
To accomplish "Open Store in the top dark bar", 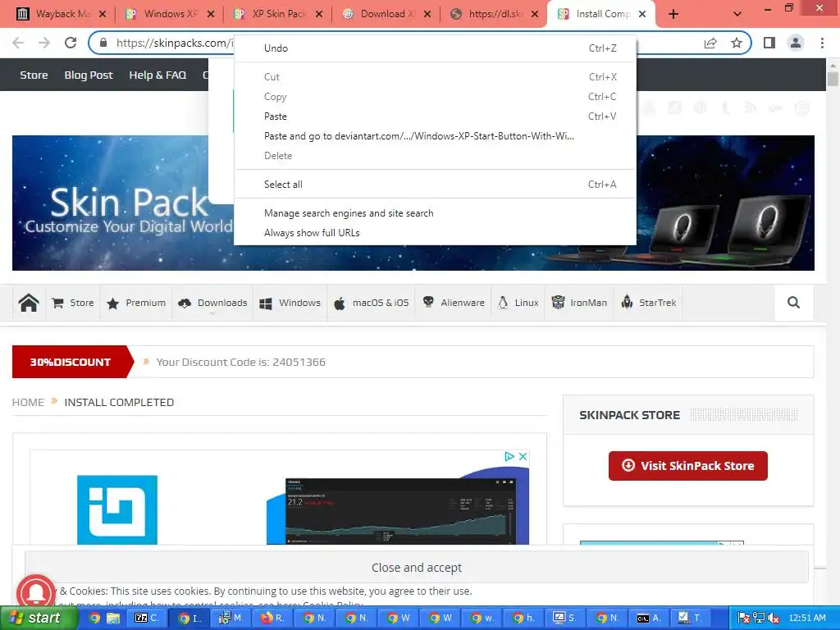I will point(34,75).
